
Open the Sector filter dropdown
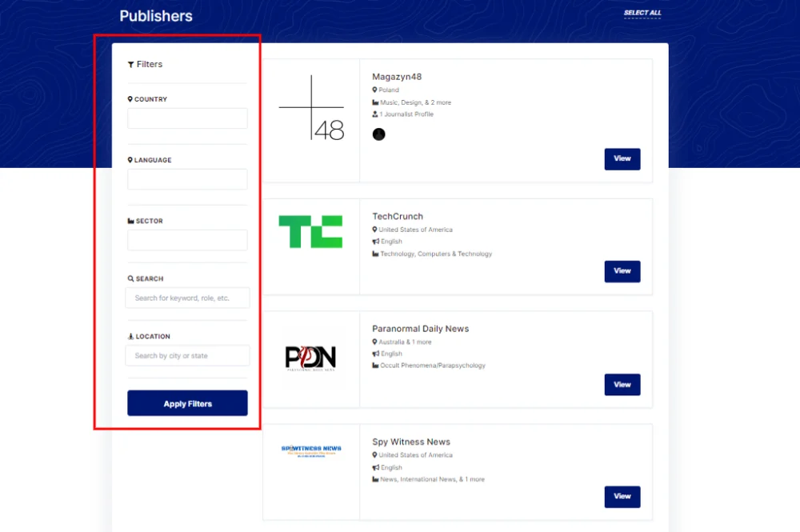point(187,240)
